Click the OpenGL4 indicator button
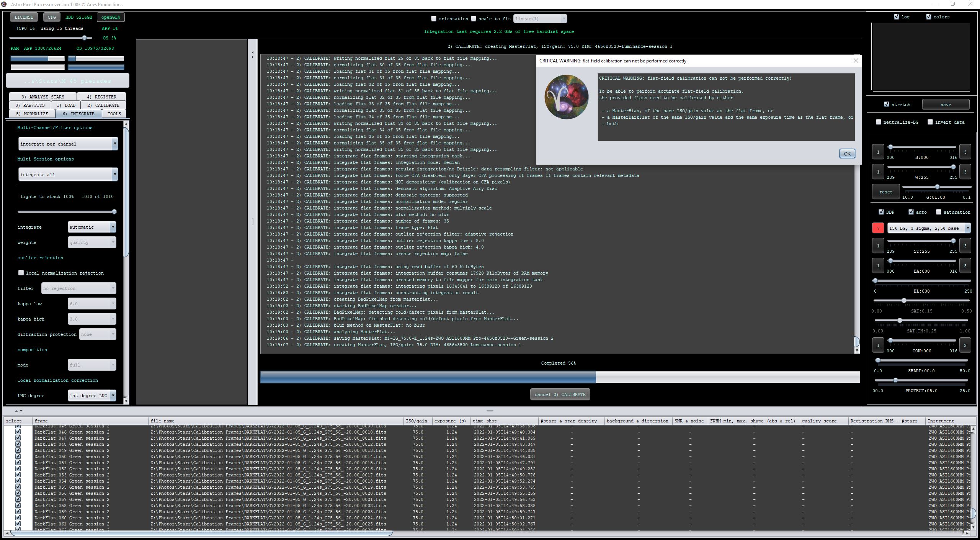This screenshot has width=980, height=540. pos(111,17)
